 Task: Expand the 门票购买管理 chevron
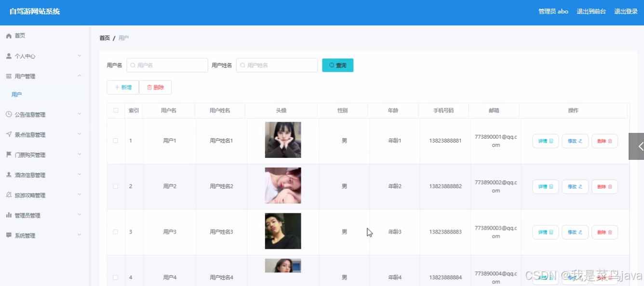[80, 155]
